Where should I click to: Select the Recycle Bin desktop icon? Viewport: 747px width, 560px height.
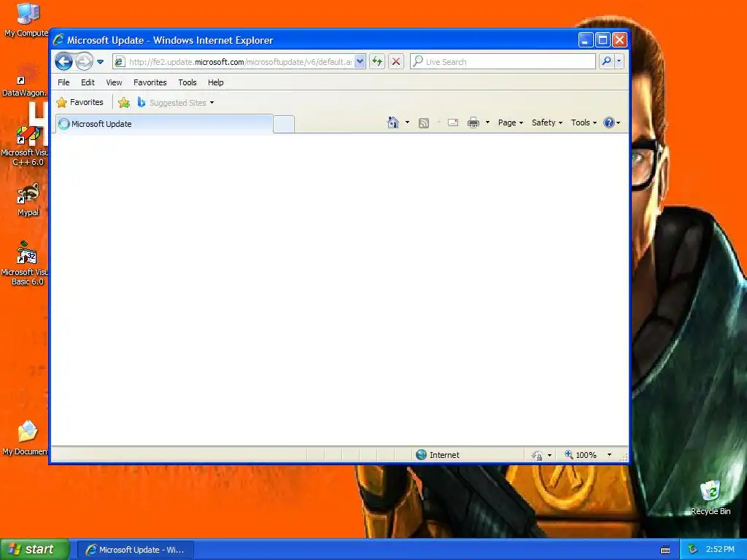710,498
